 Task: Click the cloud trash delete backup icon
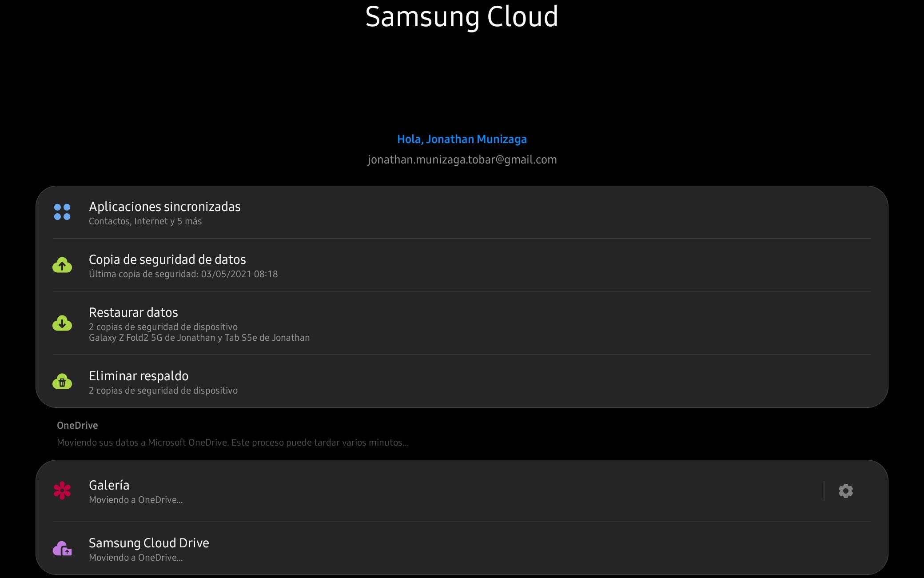click(62, 381)
